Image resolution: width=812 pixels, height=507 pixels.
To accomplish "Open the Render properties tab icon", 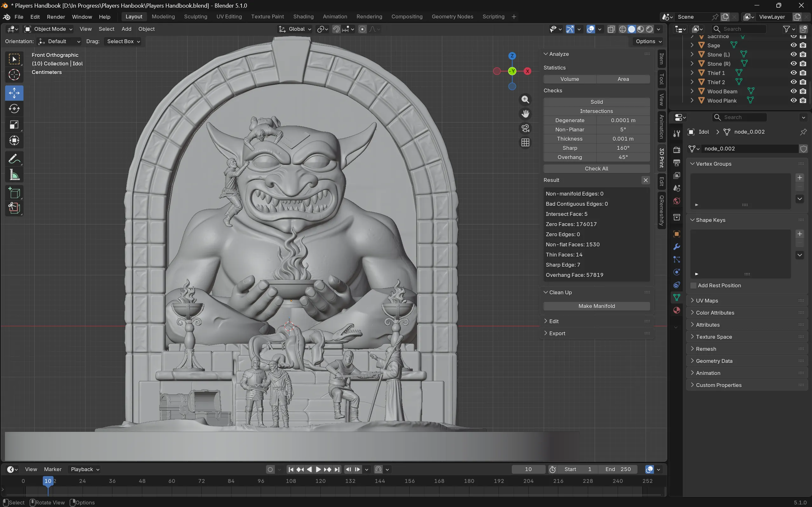I will click(676, 150).
